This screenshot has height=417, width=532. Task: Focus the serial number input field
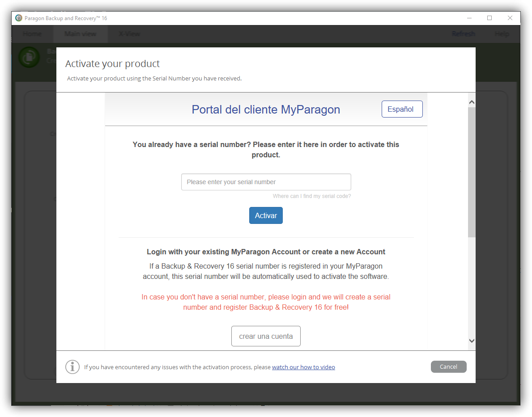tap(266, 182)
